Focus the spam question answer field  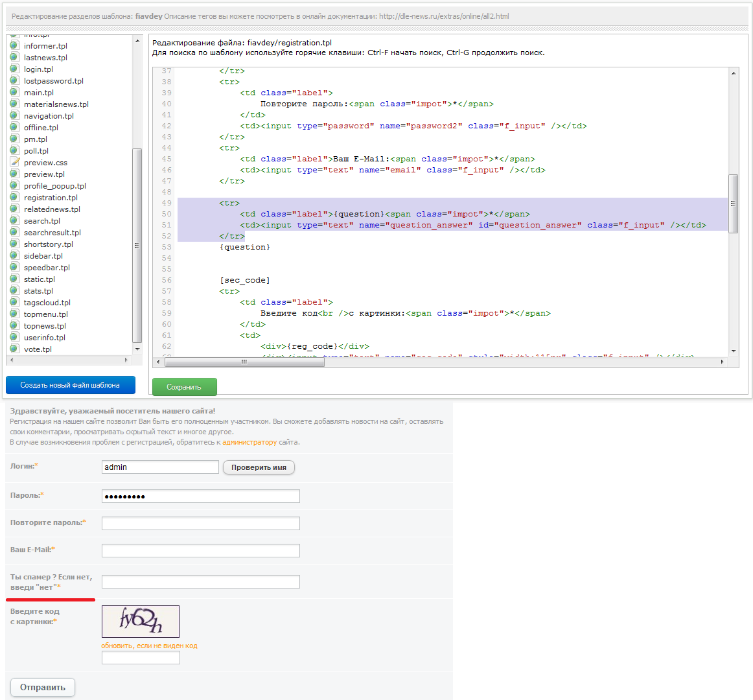point(201,581)
